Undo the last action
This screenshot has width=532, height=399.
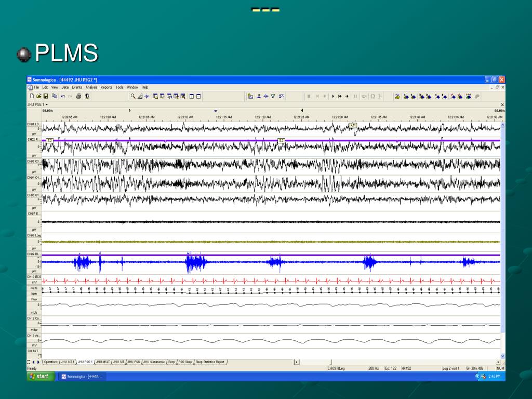click(x=63, y=96)
